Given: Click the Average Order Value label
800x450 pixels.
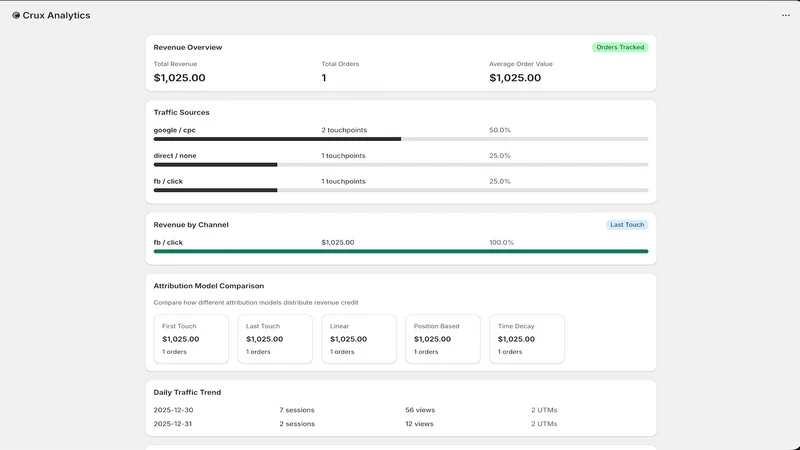Looking at the screenshot, I should tap(521, 64).
